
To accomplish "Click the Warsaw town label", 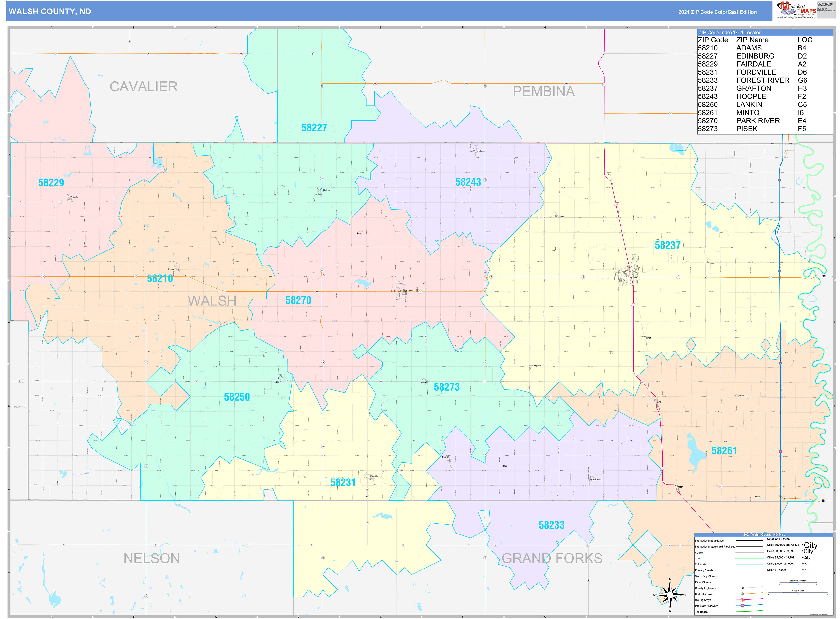I will pos(740,396).
